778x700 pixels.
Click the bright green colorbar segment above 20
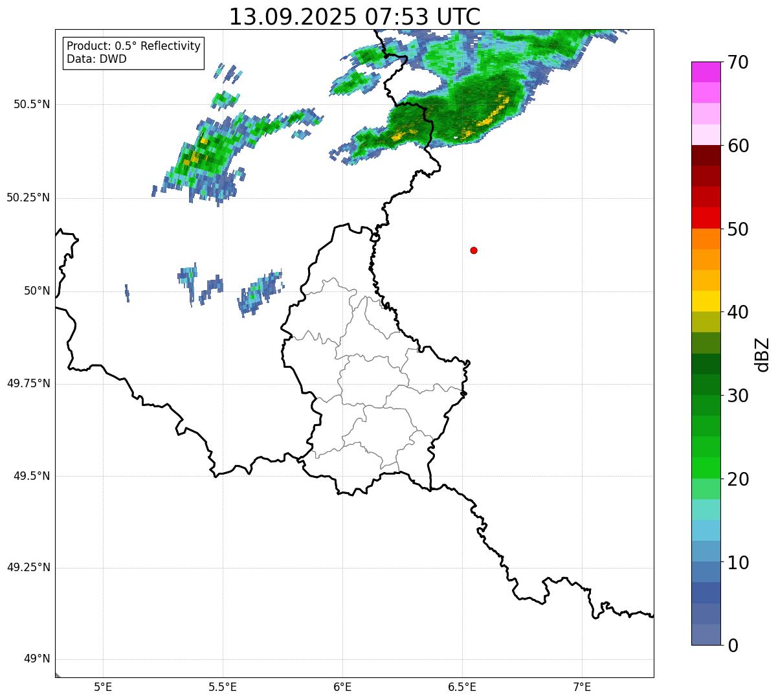point(706,468)
